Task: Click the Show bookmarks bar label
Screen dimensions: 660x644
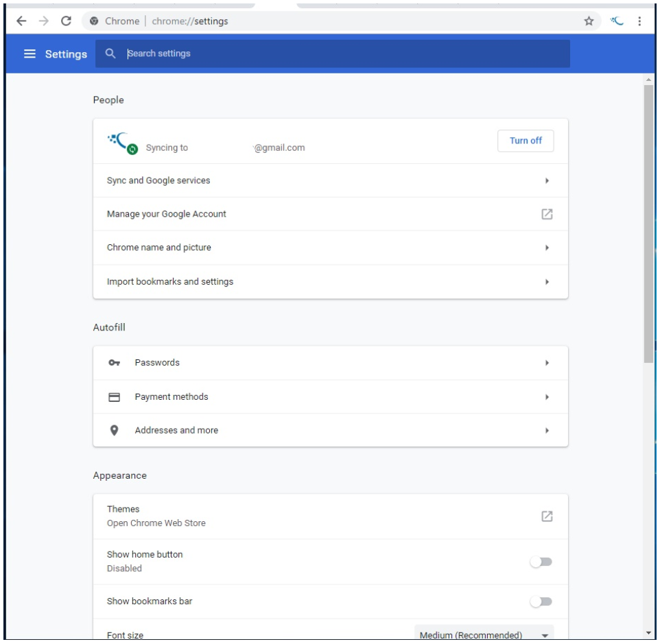Action: pyautogui.click(x=150, y=601)
